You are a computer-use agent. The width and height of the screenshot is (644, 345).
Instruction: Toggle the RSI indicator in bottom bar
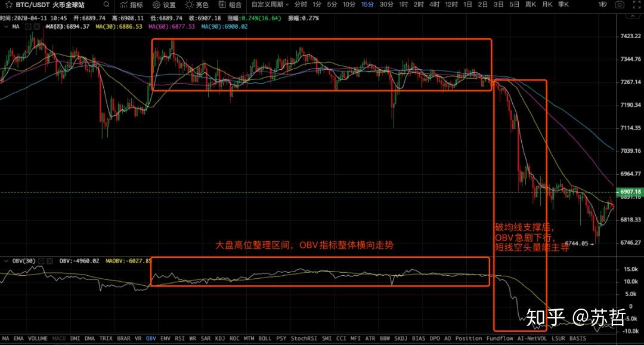pyautogui.click(x=179, y=338)
